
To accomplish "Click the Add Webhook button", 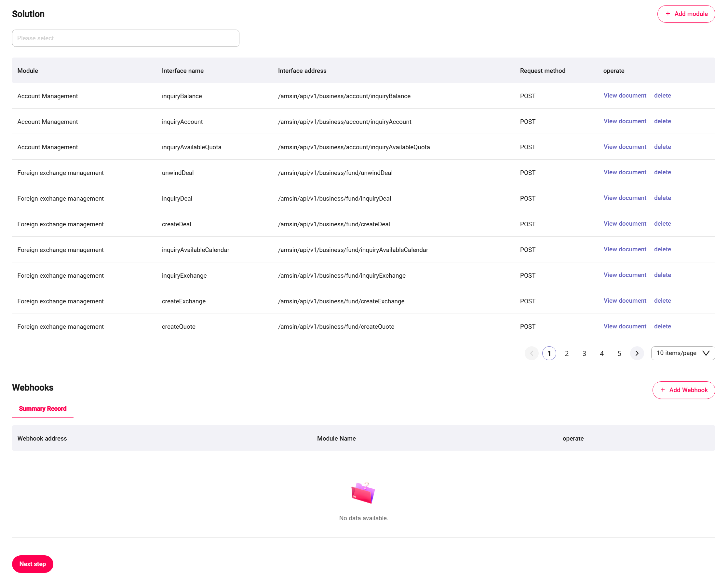I will coord(683,390).
